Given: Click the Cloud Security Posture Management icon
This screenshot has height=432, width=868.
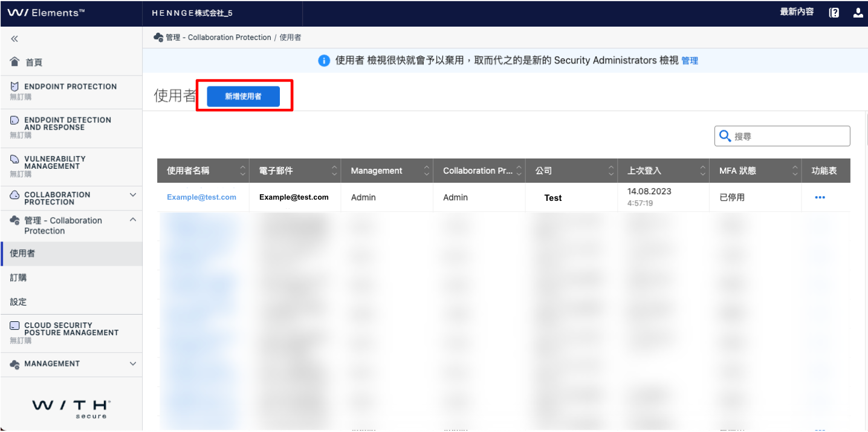Looking at the screenshot, I should tap(15, 326).
